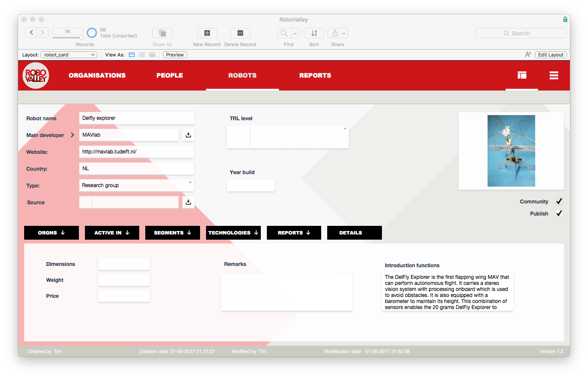Click the Version 1.2 label

coord(551,351)
